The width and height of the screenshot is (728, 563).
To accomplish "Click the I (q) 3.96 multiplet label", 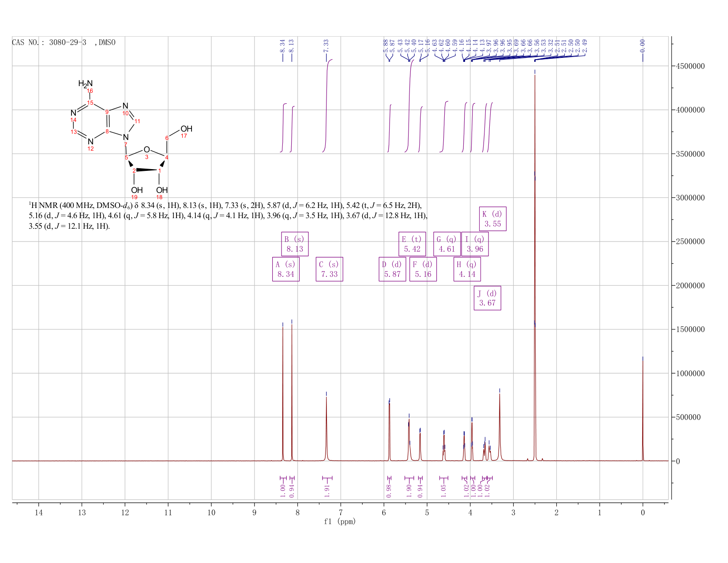I will click(475, 244).
